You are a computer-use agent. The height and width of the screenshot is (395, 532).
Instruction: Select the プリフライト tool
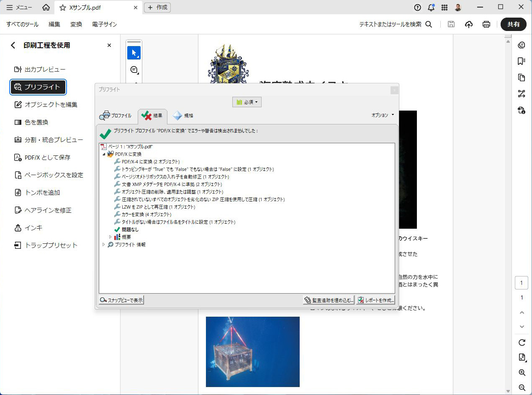38,87
